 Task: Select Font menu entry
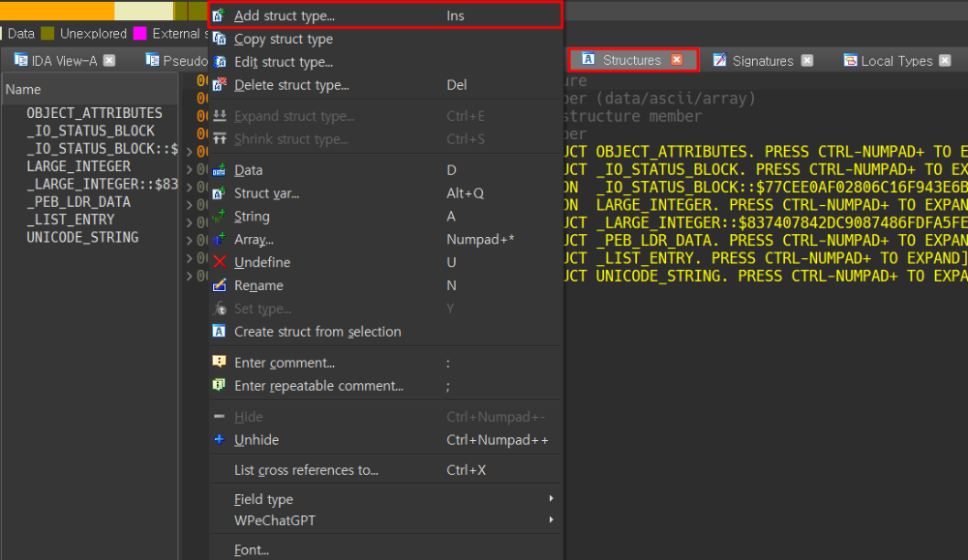pyautogui.click(x=385, y=550)
